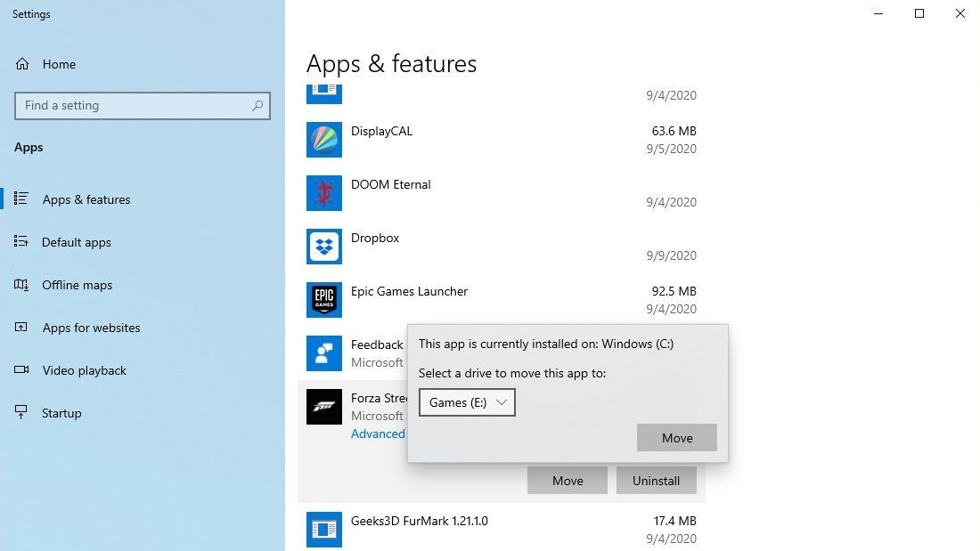
Task: Click the Epic Games Launcher icon
Action: (x=323, y=300)
